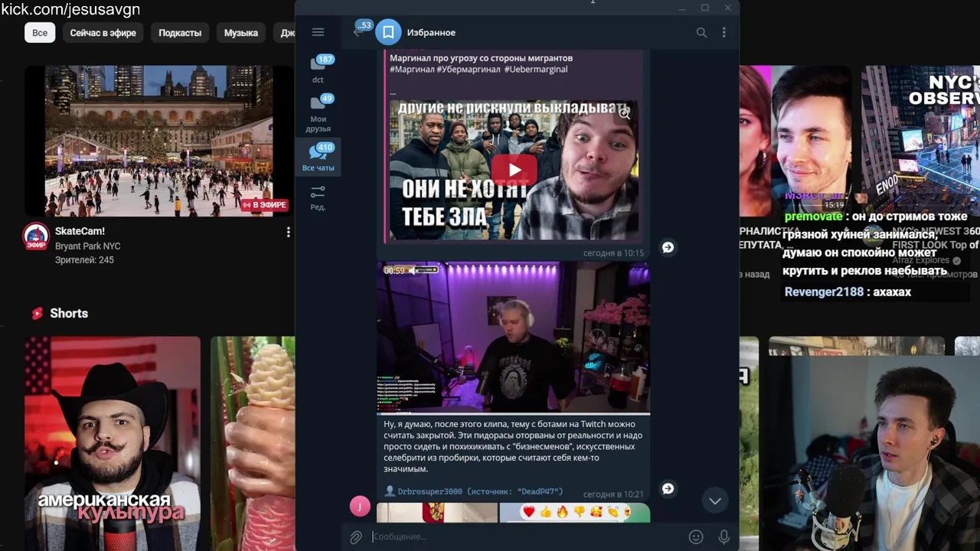The image size is (980, 551).
Task: Open the #Убермаргинал hashtag
Action: coord(468,69)
